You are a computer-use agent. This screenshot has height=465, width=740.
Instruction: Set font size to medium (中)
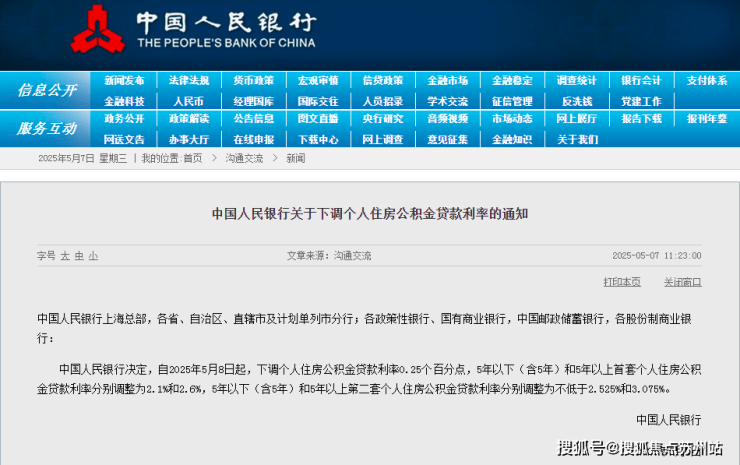[x=79, y=256]
